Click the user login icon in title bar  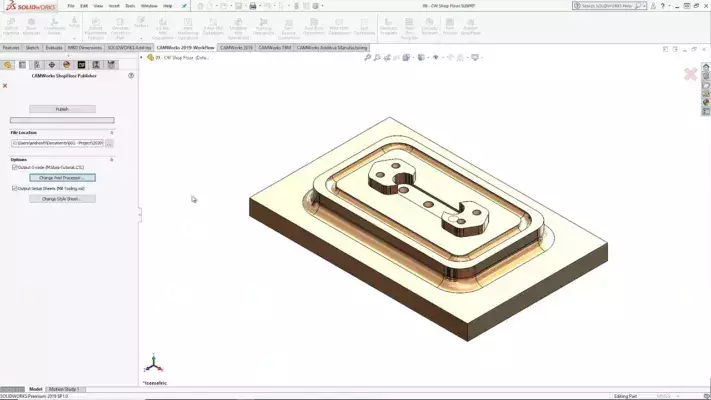(x=653, y=6)
